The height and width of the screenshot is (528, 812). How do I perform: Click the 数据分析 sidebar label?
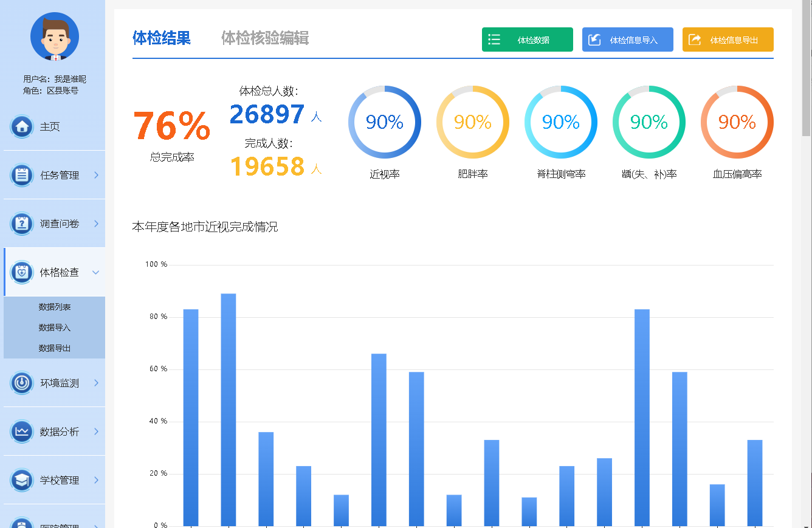(60, 431)
